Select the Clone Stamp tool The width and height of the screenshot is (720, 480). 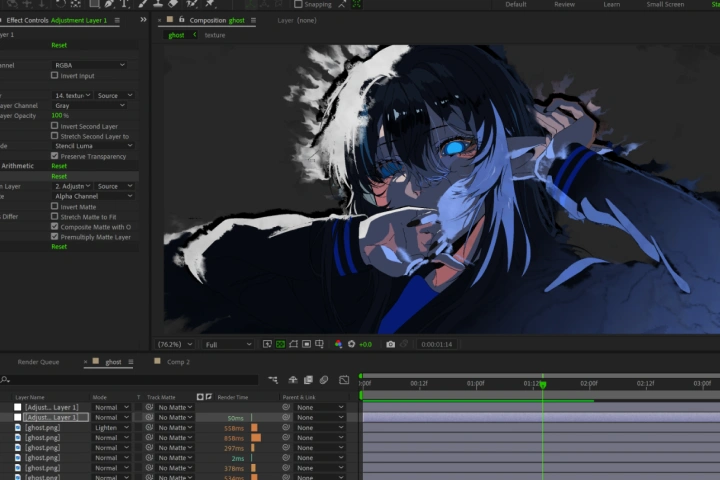158,4
